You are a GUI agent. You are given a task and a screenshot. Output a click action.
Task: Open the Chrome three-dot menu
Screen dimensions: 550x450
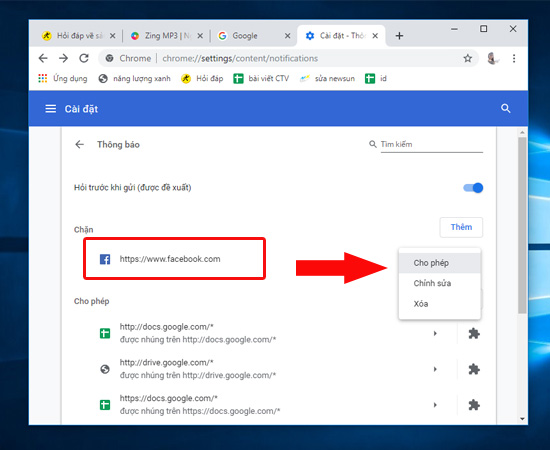pyautogui.click(x=514, y=58)
